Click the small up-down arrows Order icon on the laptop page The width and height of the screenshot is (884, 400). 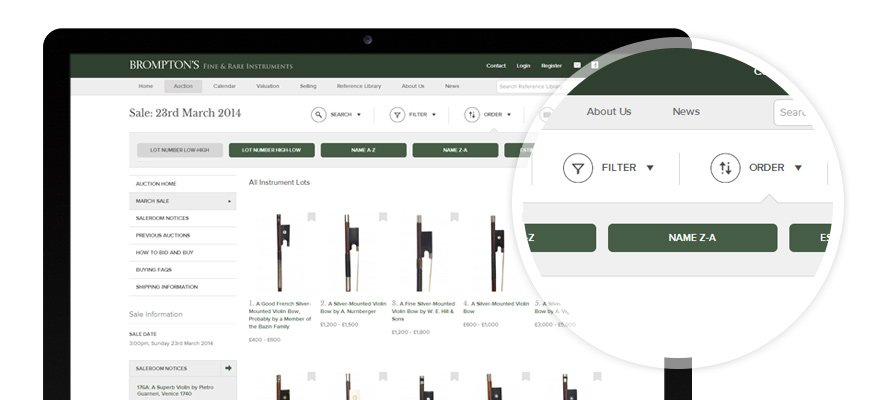tap(472, 115)
